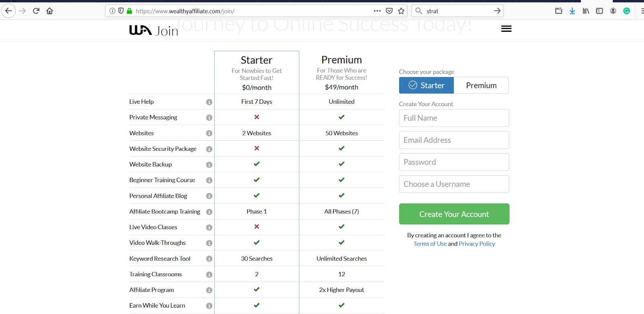Toggle the browser sidebar view
The width and height of the screenshot is (644, 314).
click(599, 11)
